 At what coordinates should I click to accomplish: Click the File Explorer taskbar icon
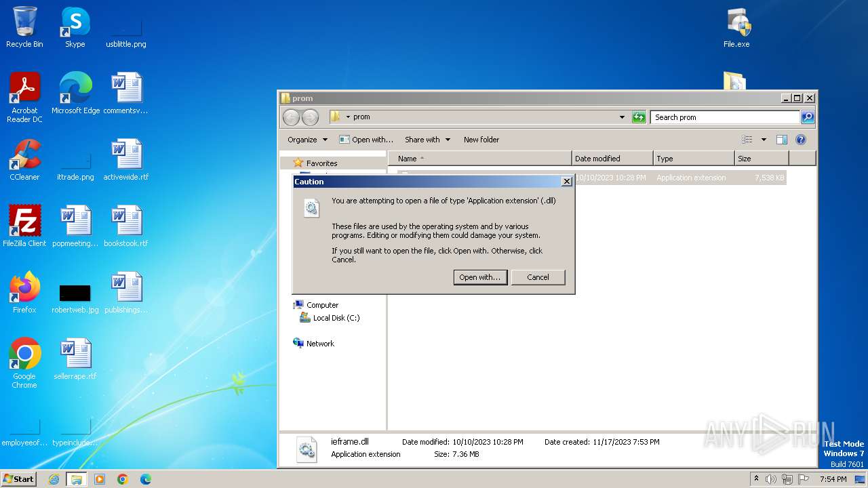pos(76,479)
